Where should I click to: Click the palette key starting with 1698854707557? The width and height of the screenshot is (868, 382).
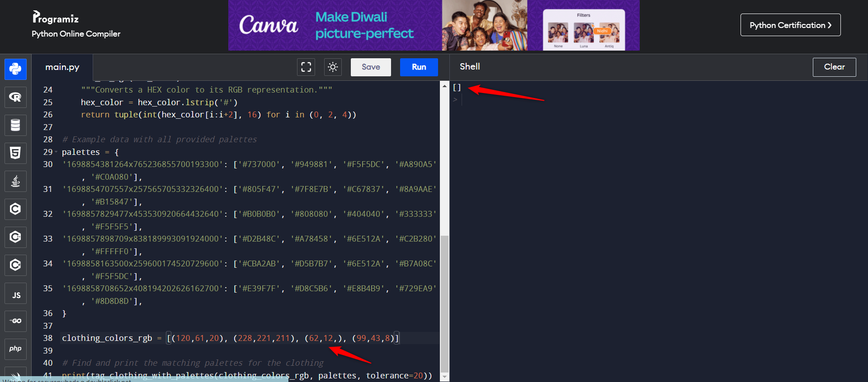(x=143, y=189)
